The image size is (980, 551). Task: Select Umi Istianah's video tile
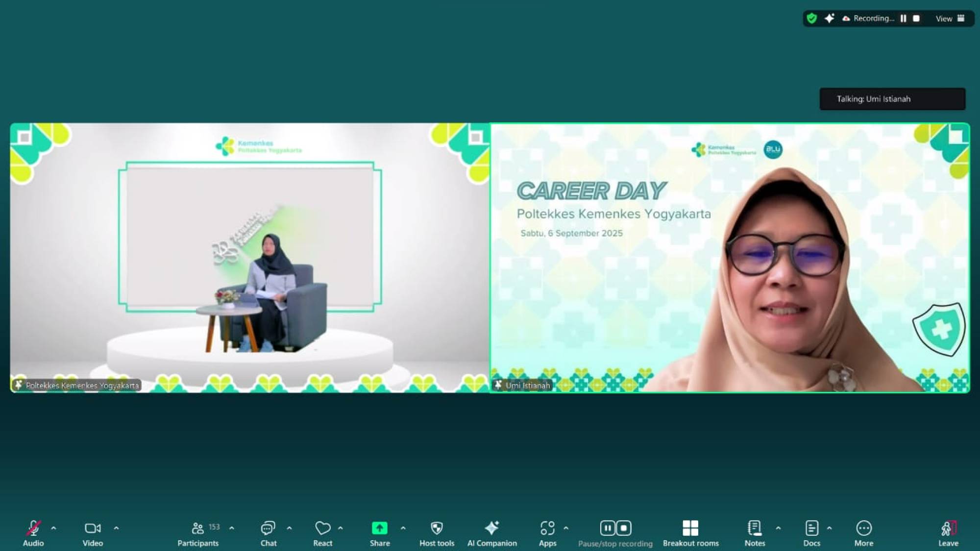coord(730,258)
